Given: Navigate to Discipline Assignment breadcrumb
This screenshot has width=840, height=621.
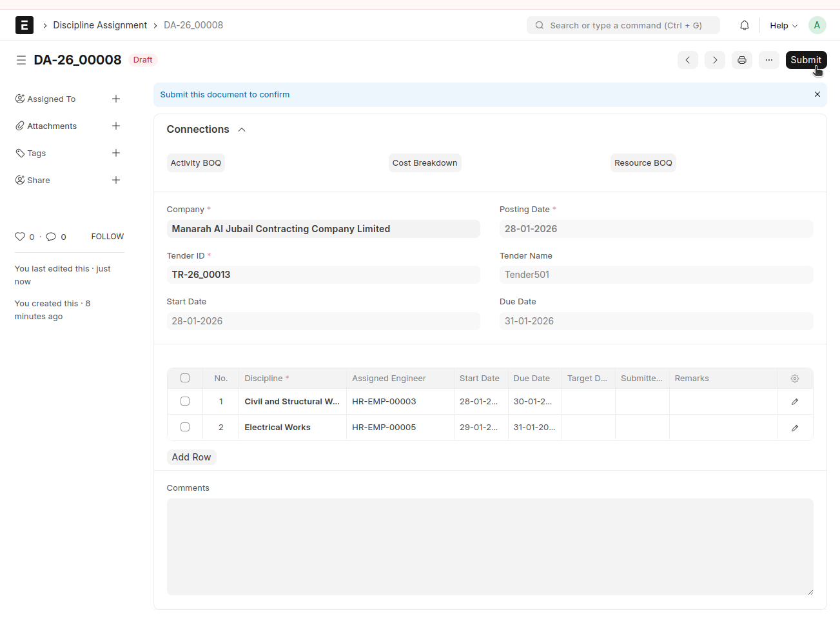Looking at the screenshot, I should tap(100, 25).
